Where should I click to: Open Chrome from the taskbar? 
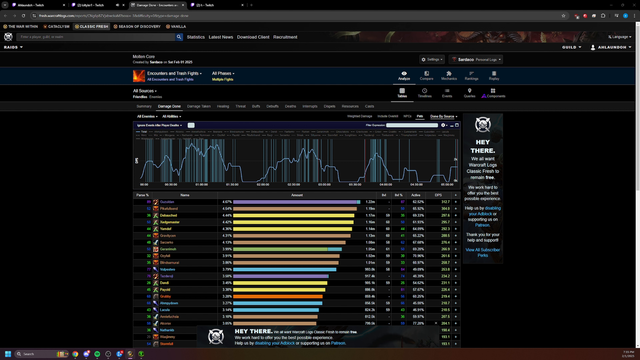tap(75, 354)
